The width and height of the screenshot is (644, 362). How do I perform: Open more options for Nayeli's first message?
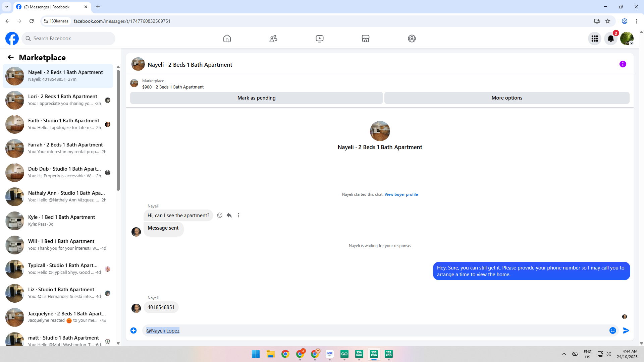click(x=238, y=215)
